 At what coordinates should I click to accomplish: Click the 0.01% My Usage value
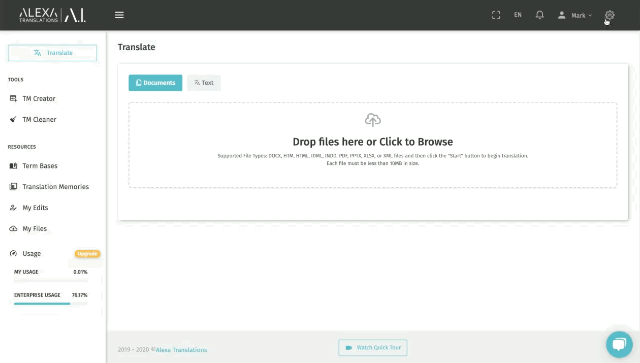click(x=80, y=272)
